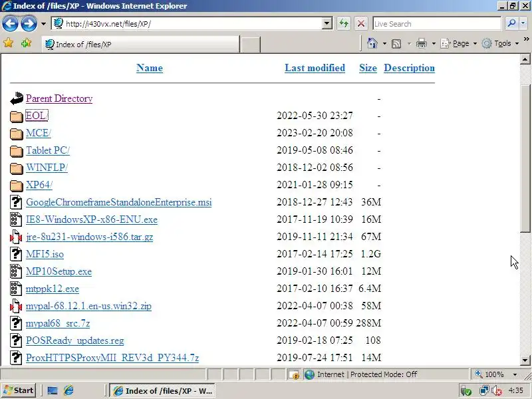Open the Tools menu
This screenshot has height=399, width=532.
(x=501, y=43)
